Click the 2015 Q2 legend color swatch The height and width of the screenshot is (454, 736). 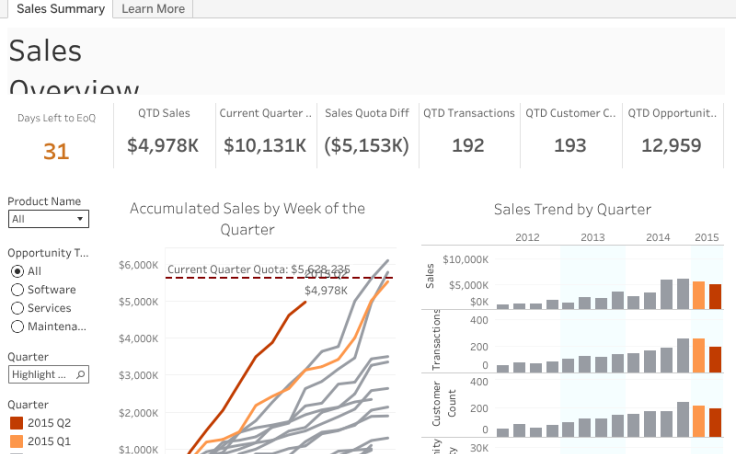tap(16, 423)
